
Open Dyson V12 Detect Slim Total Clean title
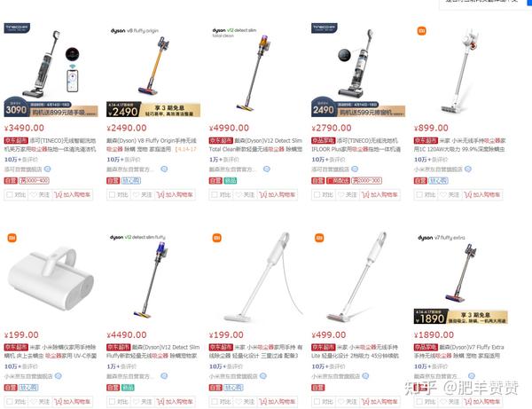point(255,145)
